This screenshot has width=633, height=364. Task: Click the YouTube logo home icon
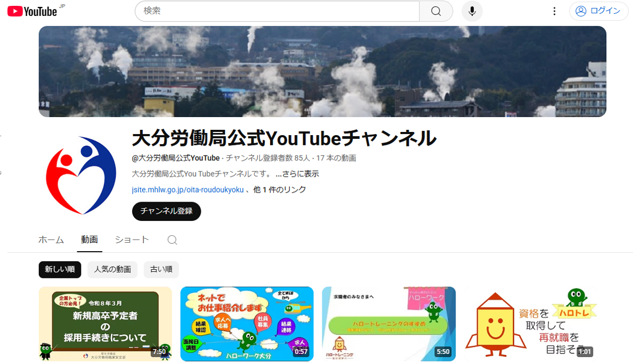tap(32, 11)
